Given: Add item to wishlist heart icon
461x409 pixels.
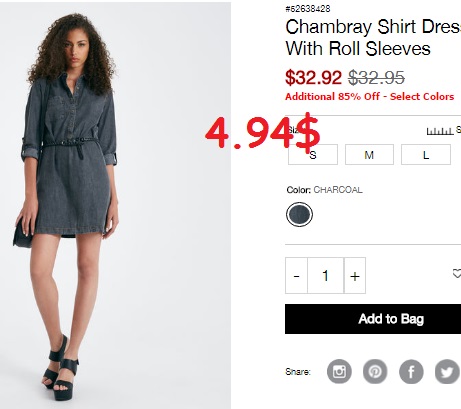Looking at the screenshot, I should click(x=457, y=274).
